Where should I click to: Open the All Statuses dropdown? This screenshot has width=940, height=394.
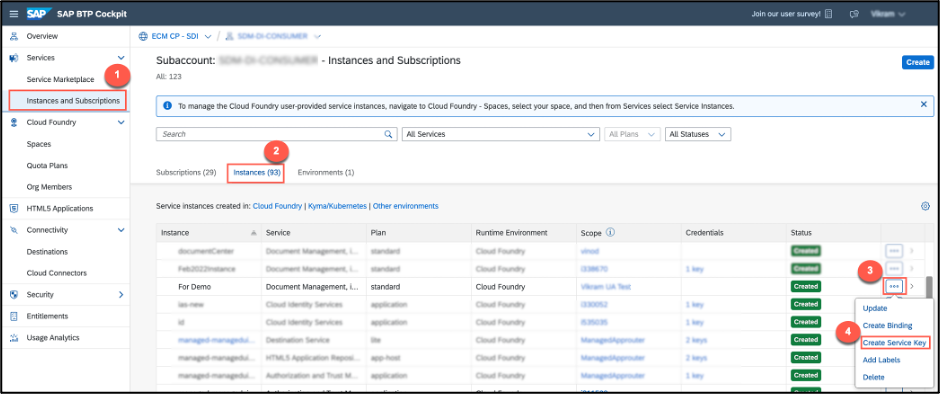[698, 134]
